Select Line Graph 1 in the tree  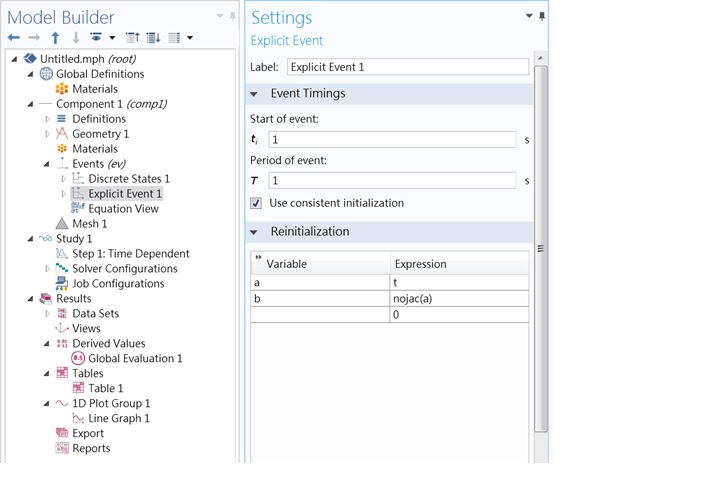coord(118,418)
